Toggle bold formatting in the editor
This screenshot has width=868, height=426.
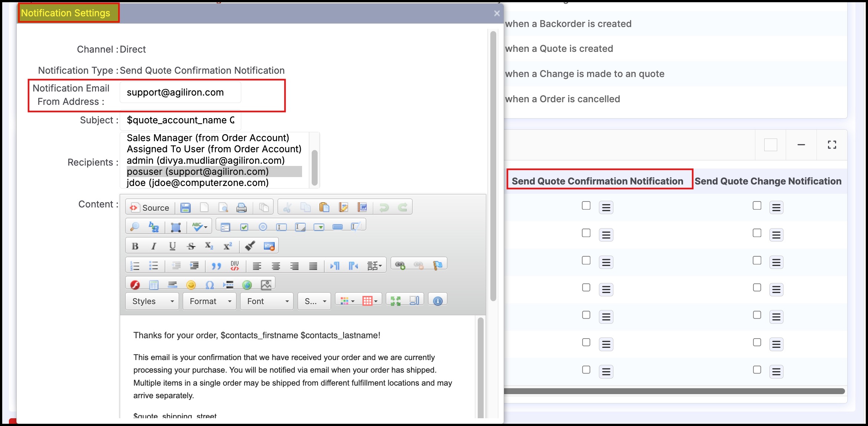pyautogui.click(x=135, y=246)
